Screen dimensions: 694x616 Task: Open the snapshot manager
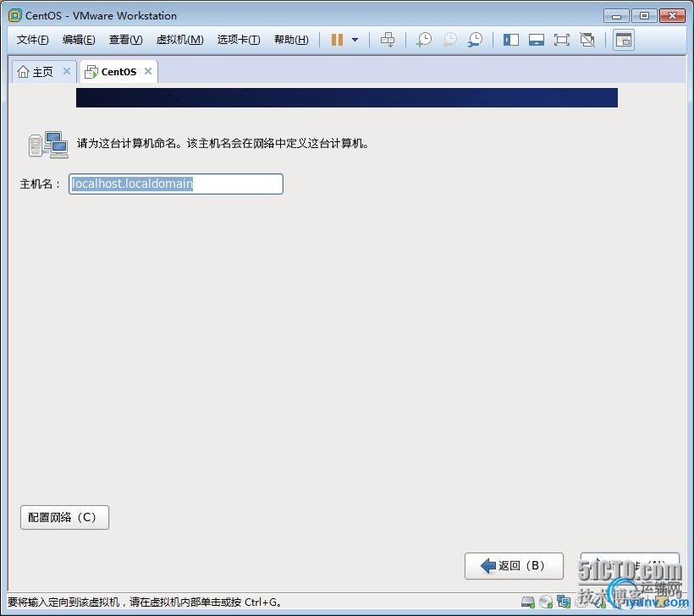(475, 40)
